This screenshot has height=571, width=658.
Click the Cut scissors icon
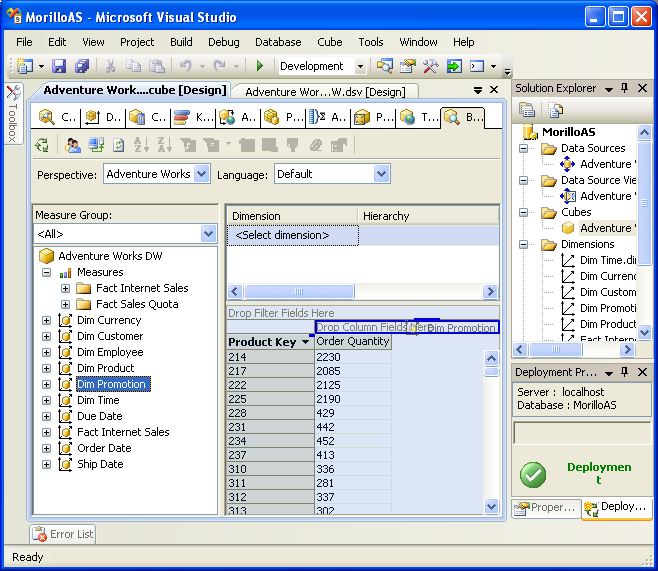click(x=110, y=66)
